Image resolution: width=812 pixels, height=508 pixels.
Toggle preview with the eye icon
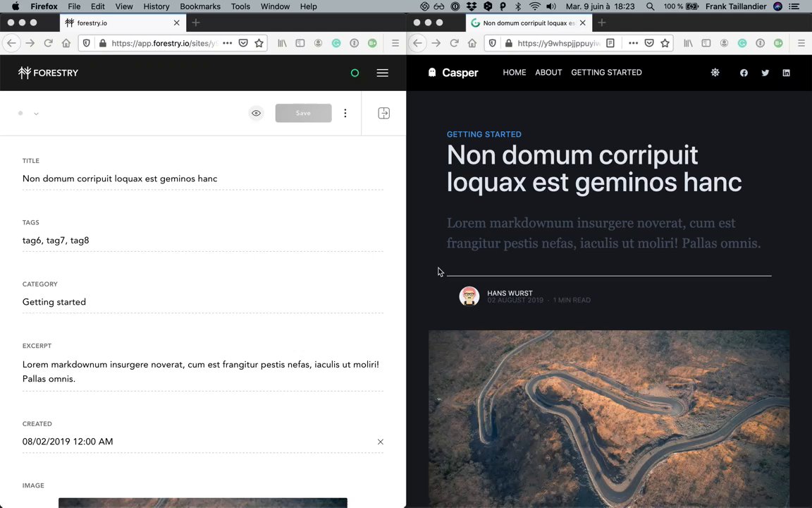pos(256,113)
